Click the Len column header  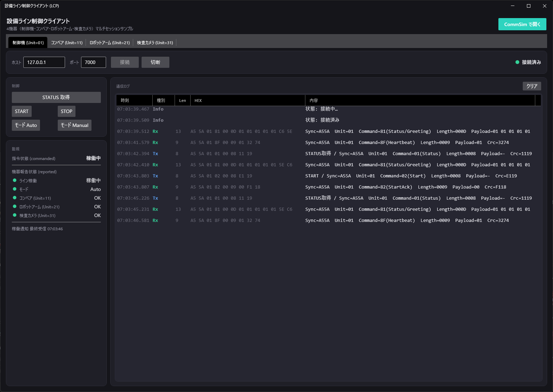(183, 101)
